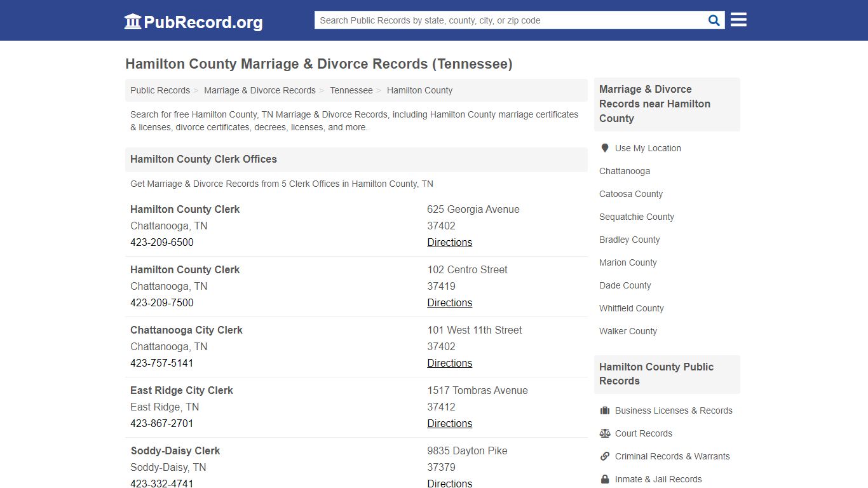The width and height of the screenshot is (868, 488).
Task: Call phone number 423-209-7500
Action: 162,302
